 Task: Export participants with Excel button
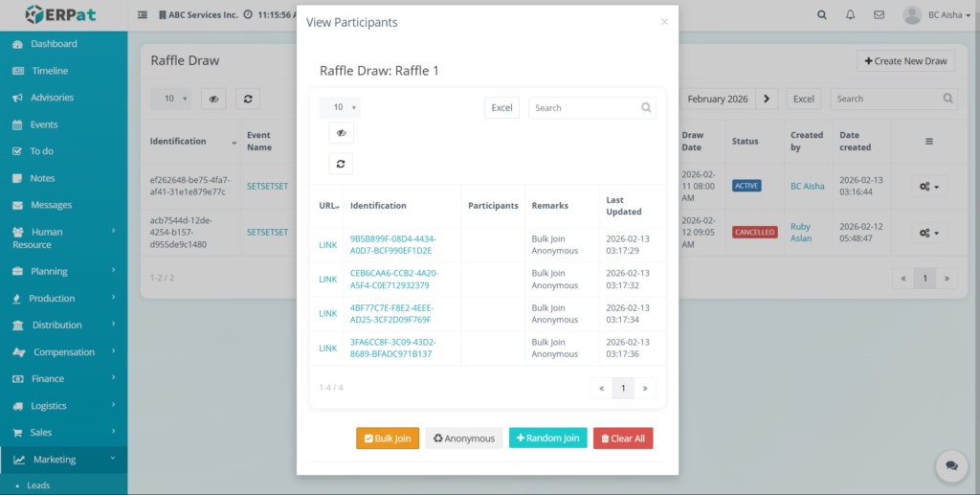pos(501,107)
